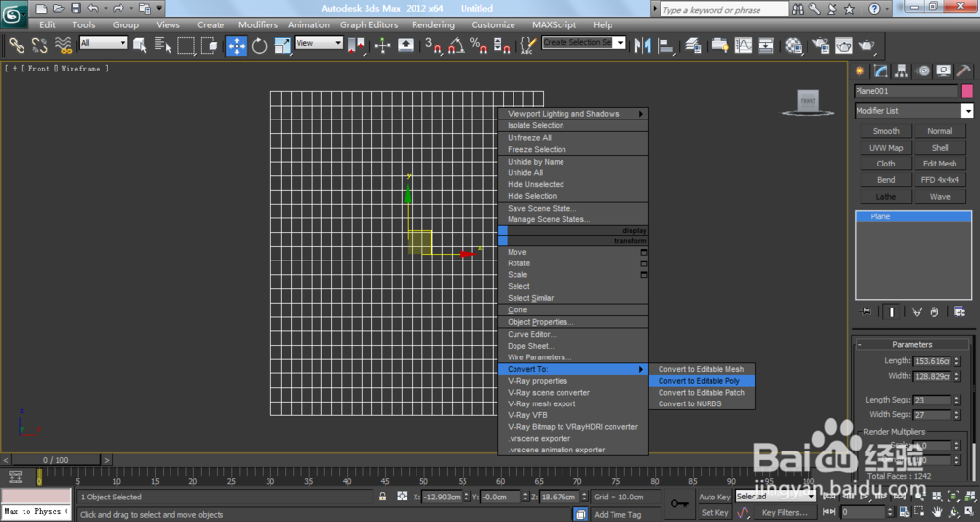Open Render Setup dialog

[820, 46]
